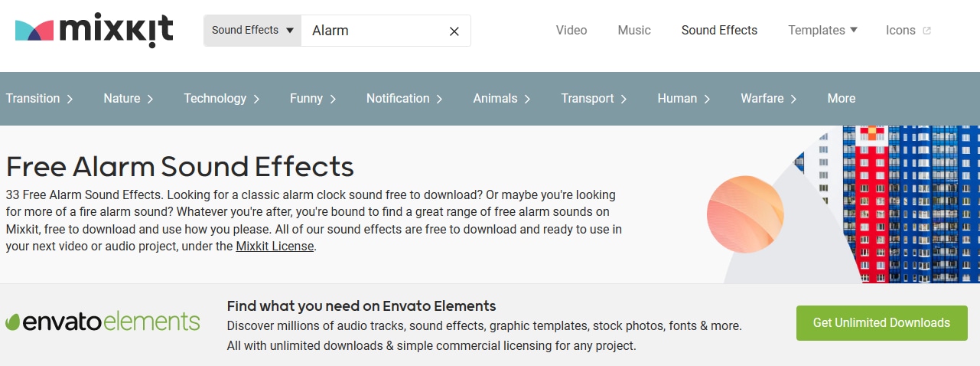The image size is (980, 366).
Task: Click the Envato Elements logo
Action: (103, 322)
